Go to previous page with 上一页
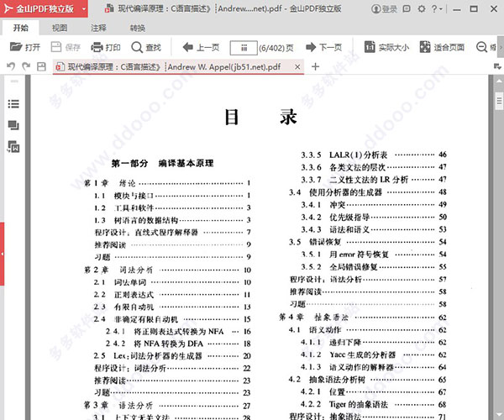504x420 pixels. point(201,47)
